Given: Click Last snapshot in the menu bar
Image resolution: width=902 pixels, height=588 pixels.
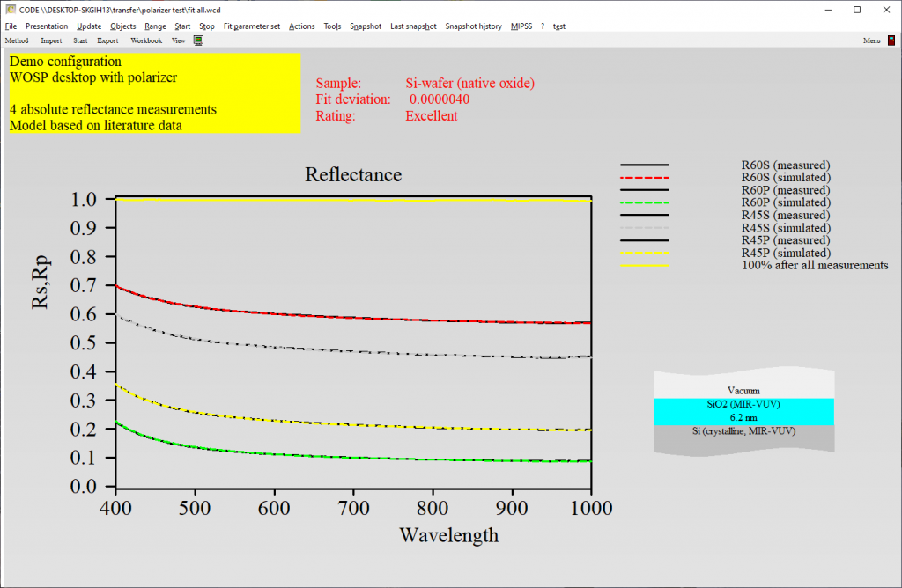Looking at the screenshot, I should pos(413,26).
